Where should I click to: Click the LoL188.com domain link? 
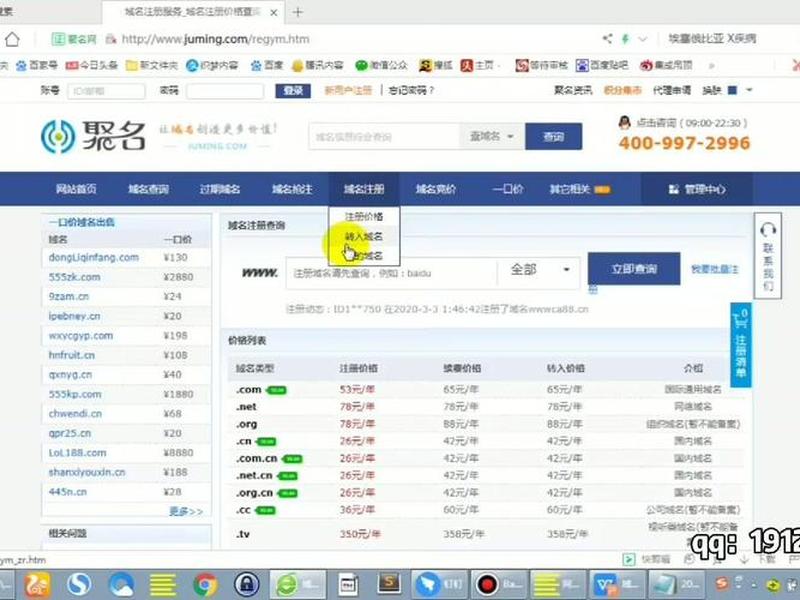[x=78, y=453]
